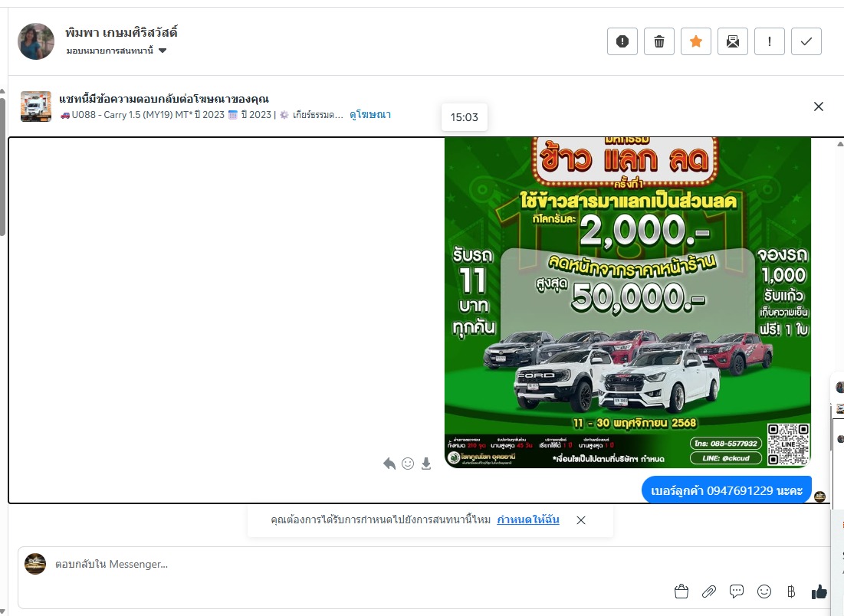The height and width of the screenshot is (616, 844).
Task: Reply to the promotional image message
Action: click(389, 464)
